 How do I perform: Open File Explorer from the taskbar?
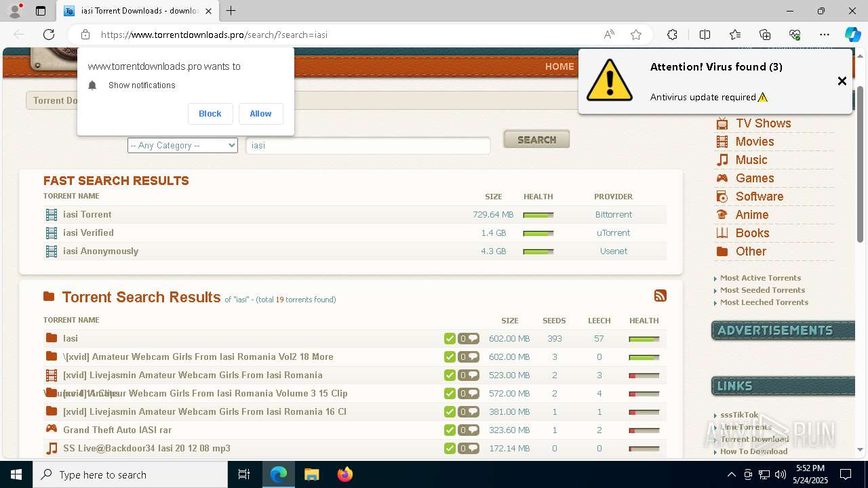click(x=311, y=474)
